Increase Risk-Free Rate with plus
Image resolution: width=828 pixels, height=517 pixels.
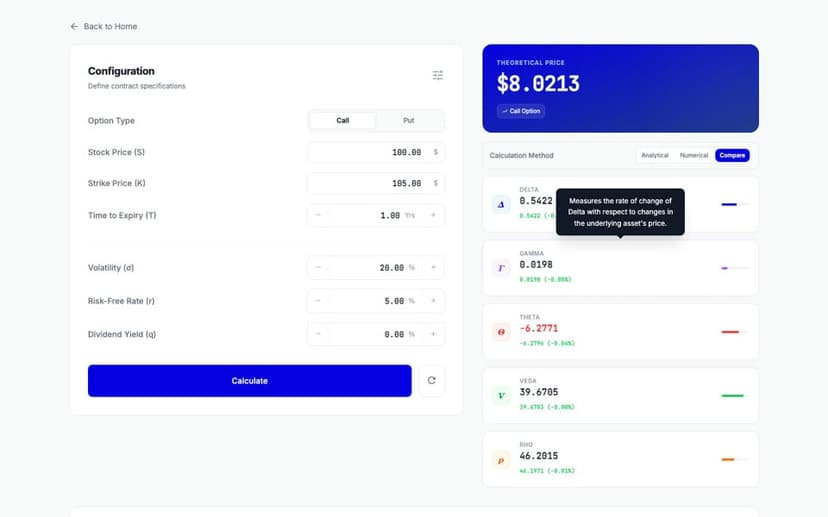click(434, 300)
